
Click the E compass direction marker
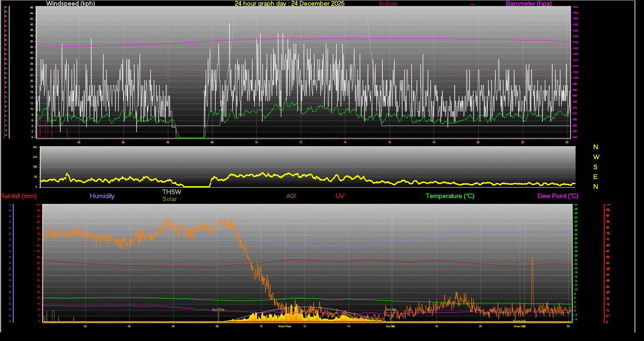click(595, 177)
